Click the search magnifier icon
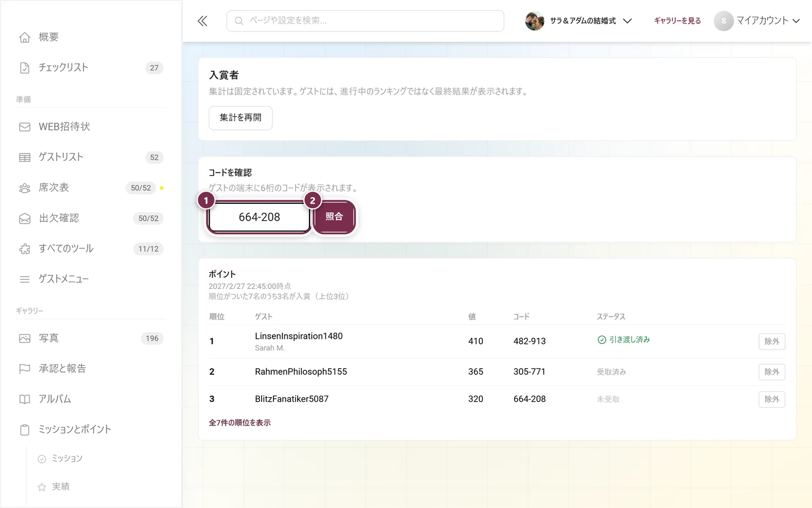812x508 pixels. click(239, 21)
